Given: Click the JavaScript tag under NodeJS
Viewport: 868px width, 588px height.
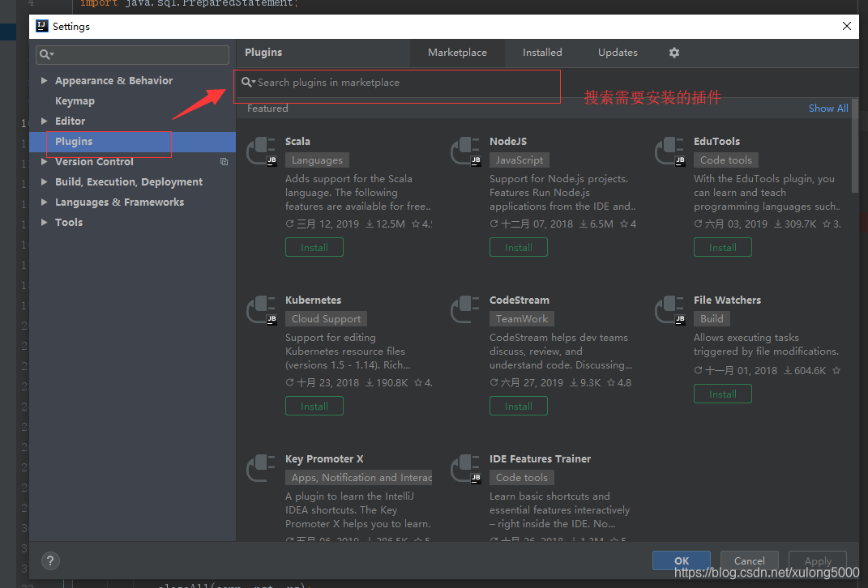Looking at the screenshot, I should tap(520, 160).
